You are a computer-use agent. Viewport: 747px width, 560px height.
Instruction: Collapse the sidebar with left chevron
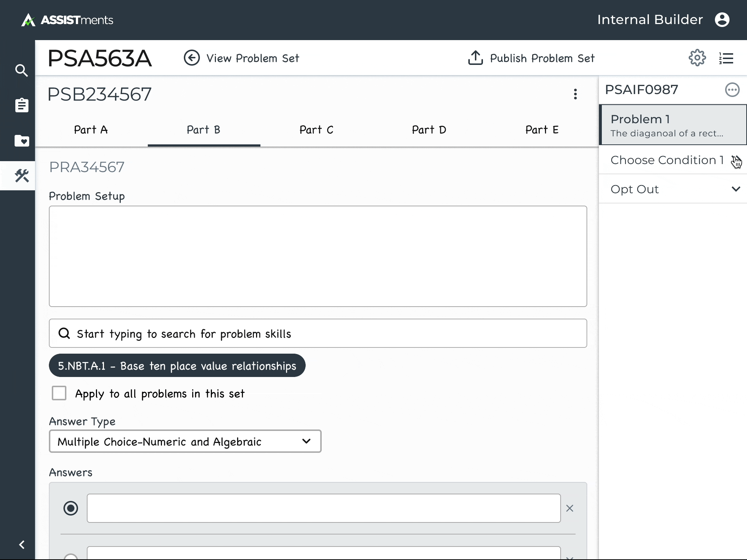pos(22,544)
